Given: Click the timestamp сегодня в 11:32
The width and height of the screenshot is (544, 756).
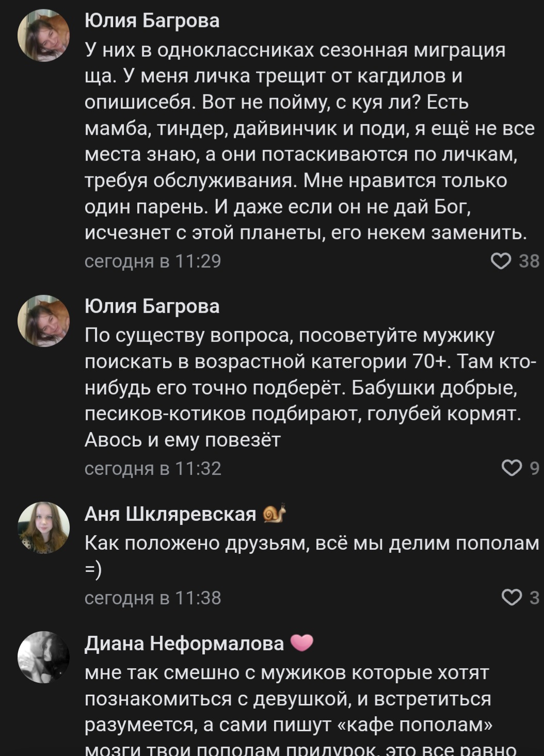Looking at the screenshot, I should (153, 468).
